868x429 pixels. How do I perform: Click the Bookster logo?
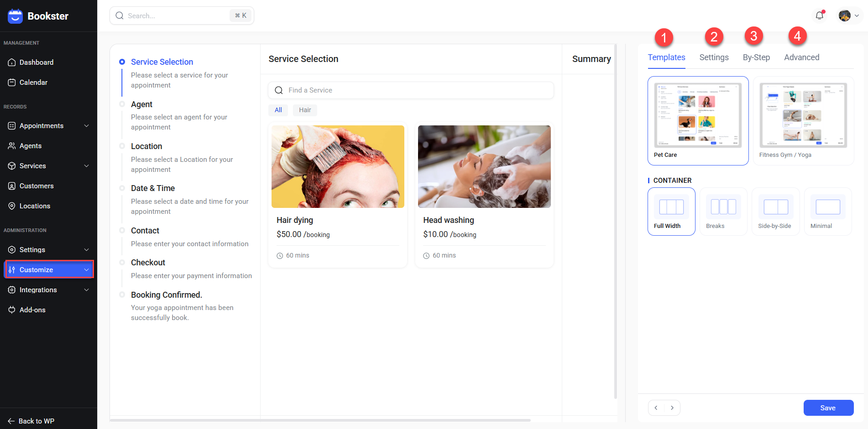click(38, 16)
